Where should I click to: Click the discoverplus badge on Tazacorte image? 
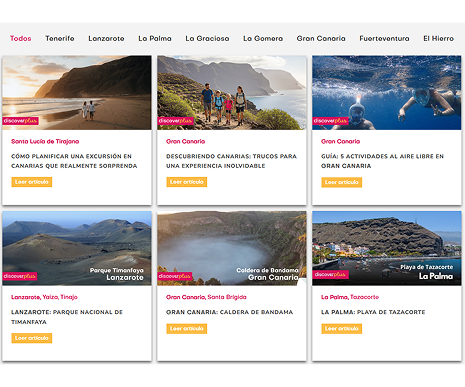point(330,274)
